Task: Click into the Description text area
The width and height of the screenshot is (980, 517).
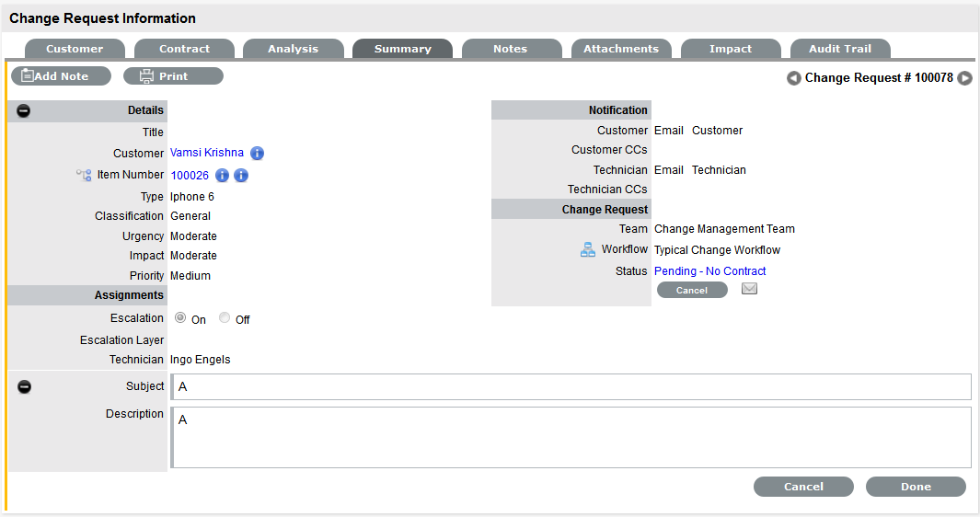Action: pos(571,437)
